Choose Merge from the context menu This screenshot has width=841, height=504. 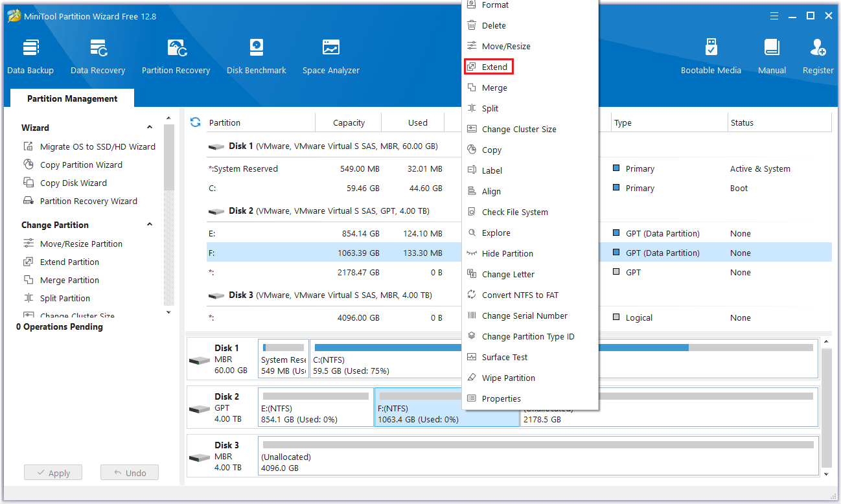tap(530, 87)
